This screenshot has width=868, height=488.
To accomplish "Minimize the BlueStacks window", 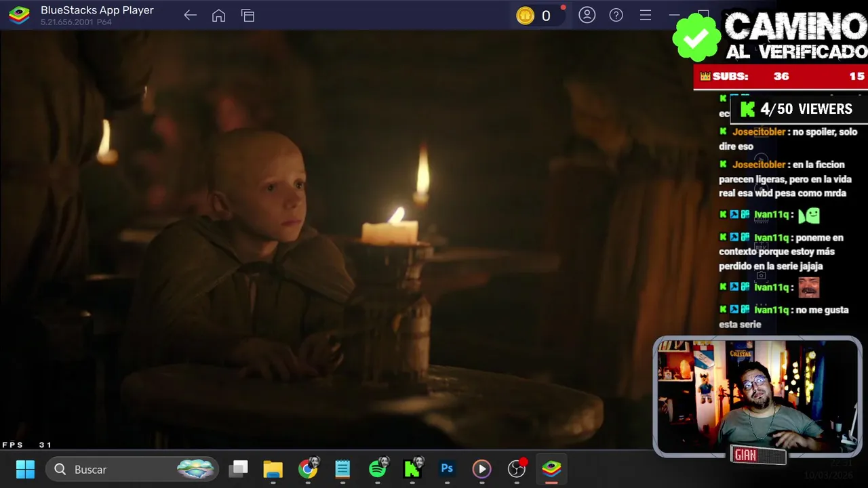I will click(674, 15).
